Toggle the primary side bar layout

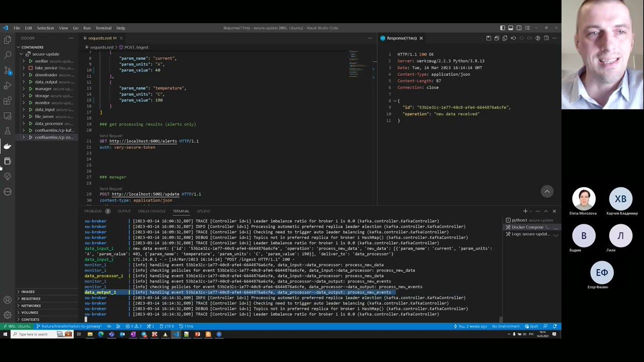click(x=502, y=28)
